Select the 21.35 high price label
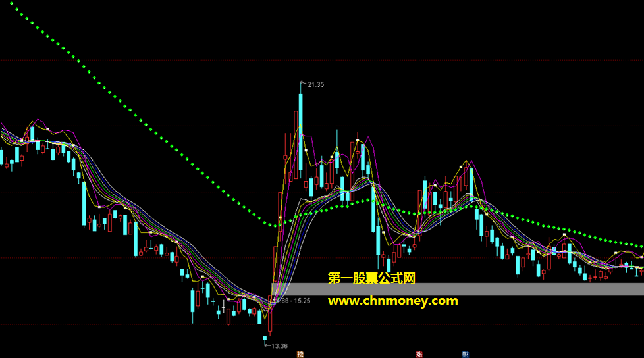The height and width of the screenshot is (358, 644). click(x=316, y=85)
